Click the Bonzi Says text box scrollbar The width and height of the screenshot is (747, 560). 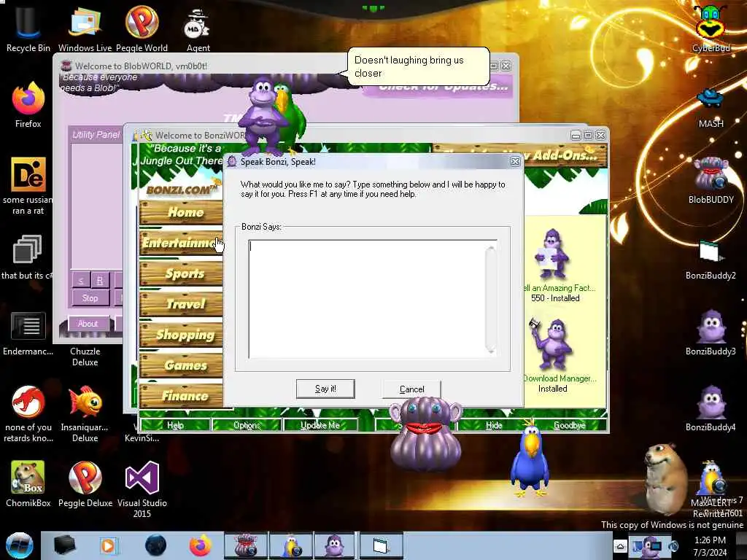pyautogui.click(x=491, y=298)
